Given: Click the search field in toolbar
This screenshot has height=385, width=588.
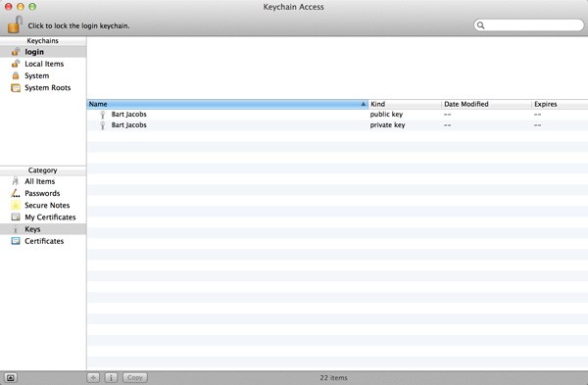Looking at the screenshot, I should click(529, 25).
